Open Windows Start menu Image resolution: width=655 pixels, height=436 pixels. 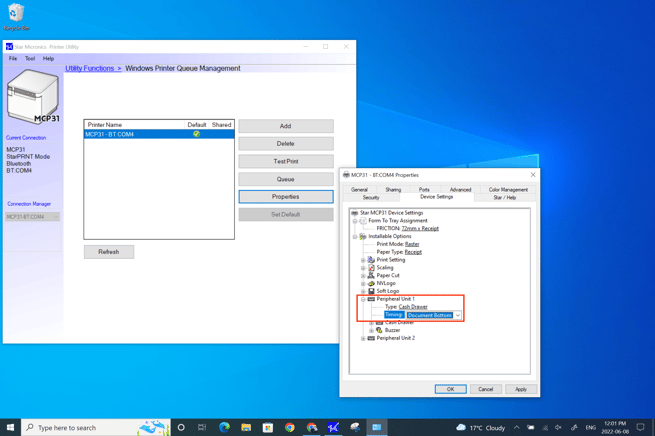[x=10, y=427]
